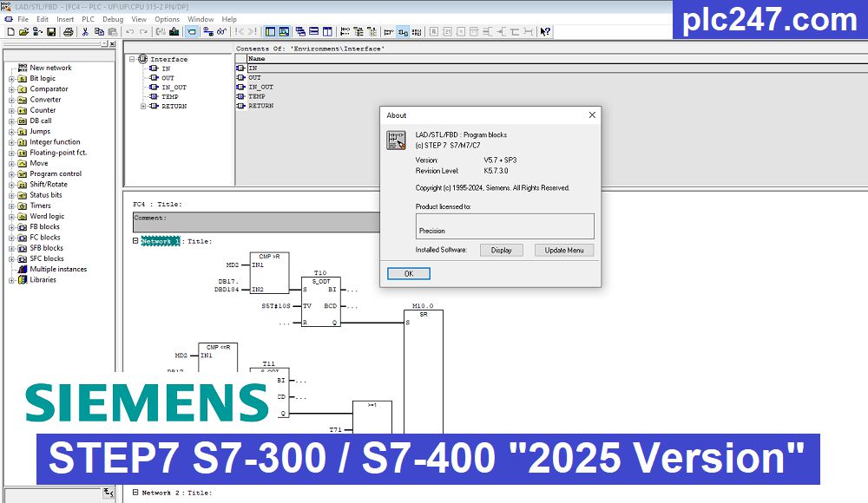The height and width of the screenshot is (503, 868).
Task: Open the View menu
Action: [139, 19]
